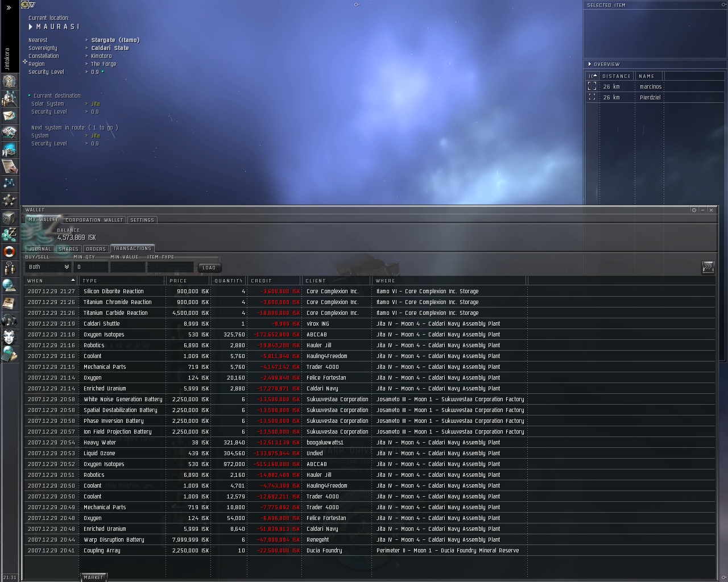The height and width of the screenshot is (582, 728).
Task: Open the fitting sidebar icon
Action: point(9,132)
